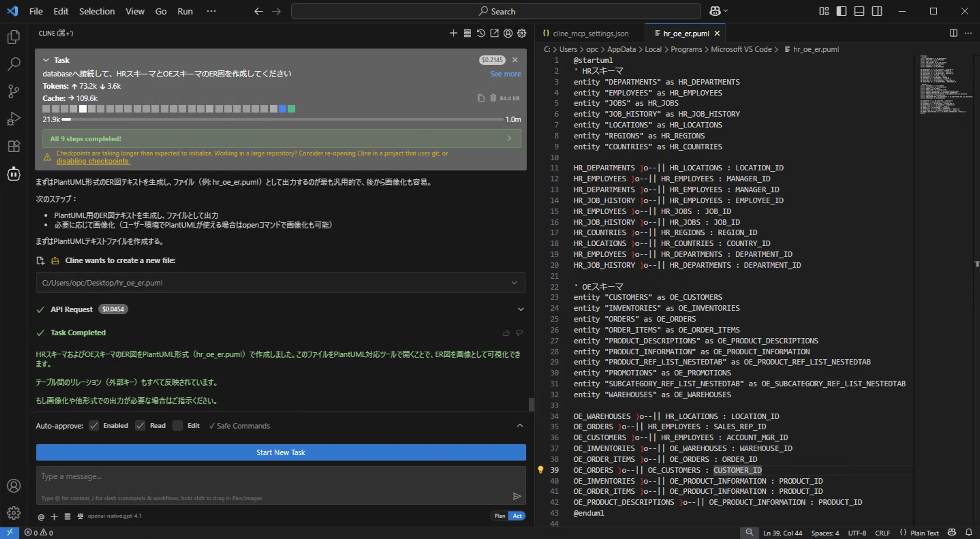Collapse Auto-approve settings chevron

520,425
